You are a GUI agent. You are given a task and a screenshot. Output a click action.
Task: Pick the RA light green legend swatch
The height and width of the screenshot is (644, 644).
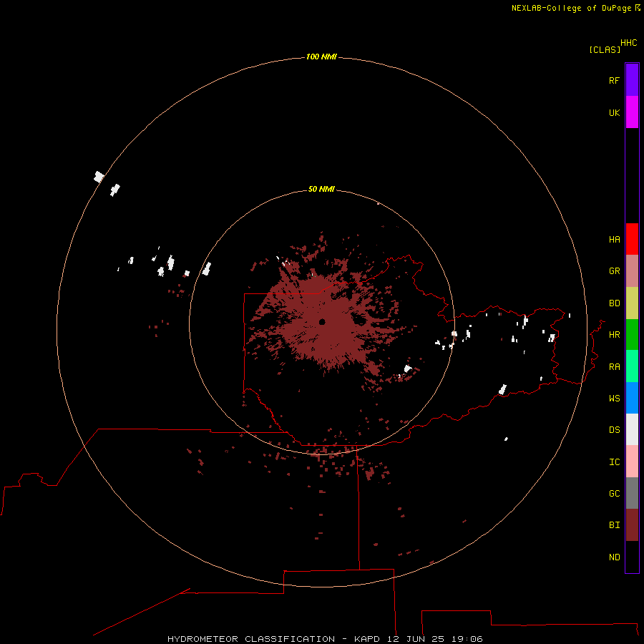point(632,366)
